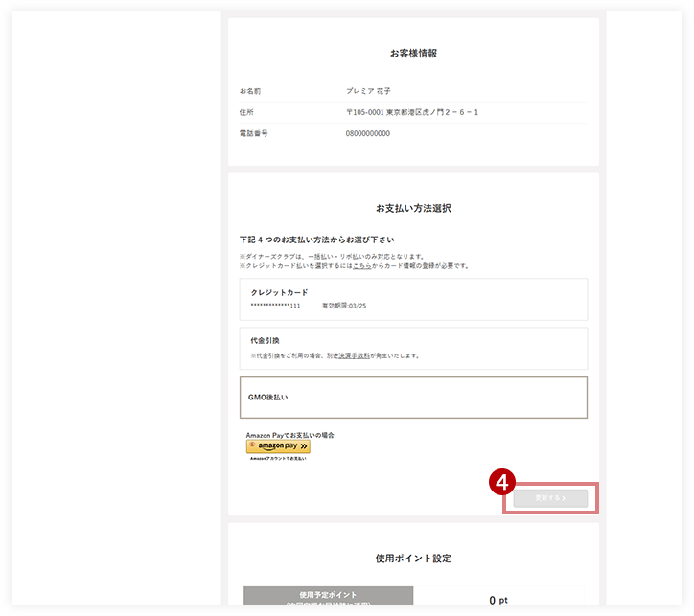Click the Amazonアカウントでお支払い caption
Screen dimensions: 694x616
[278, 459]
